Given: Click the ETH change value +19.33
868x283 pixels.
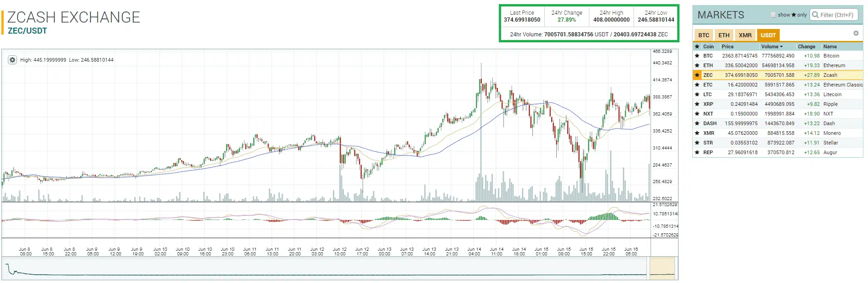Looking at the screenshot, I should click(x=811, y=65).
